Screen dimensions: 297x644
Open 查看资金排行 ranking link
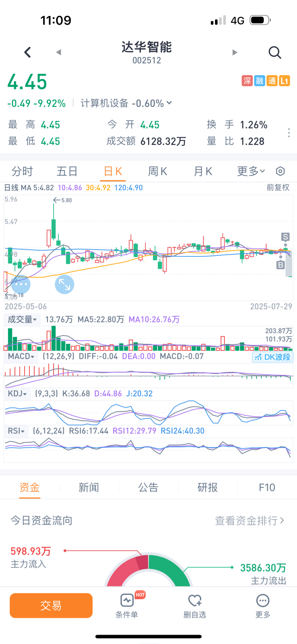tap(249, 521)
